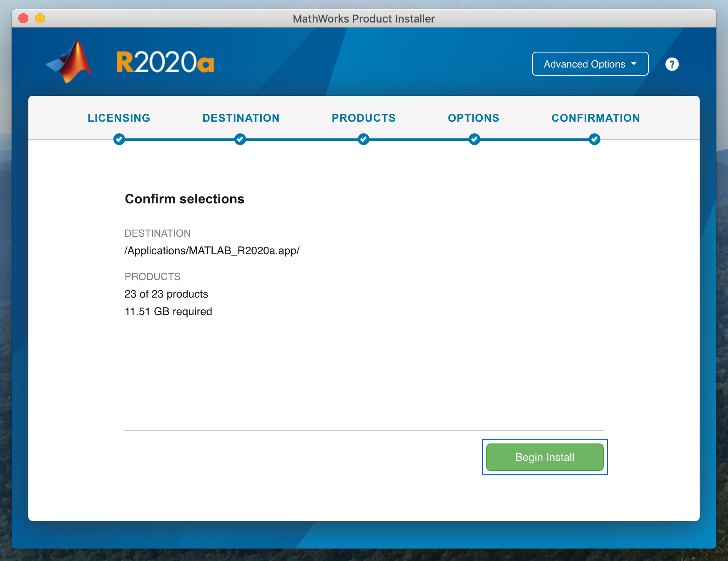Click the Destination step checkmark circle
728x561 pixels.
[240, 139]
